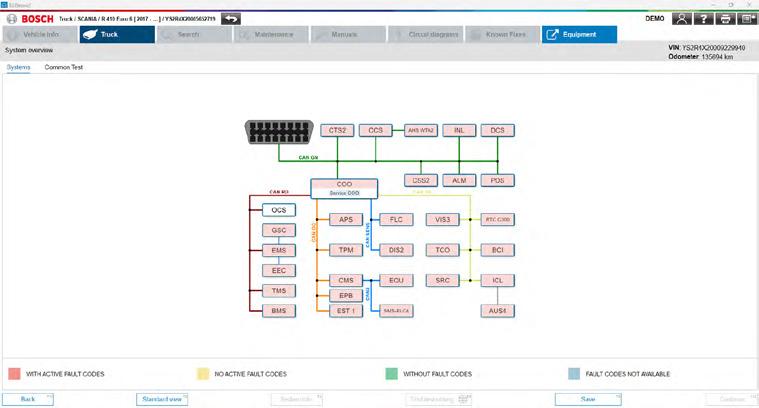Open the Maintenance tab

pyautogui.click(x=271, y=34)
